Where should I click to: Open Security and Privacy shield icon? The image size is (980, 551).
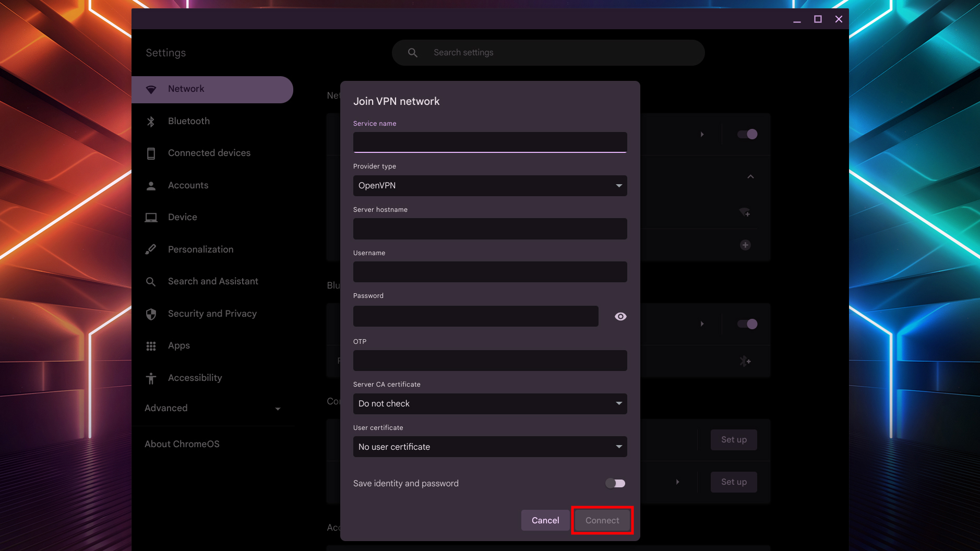151,314
